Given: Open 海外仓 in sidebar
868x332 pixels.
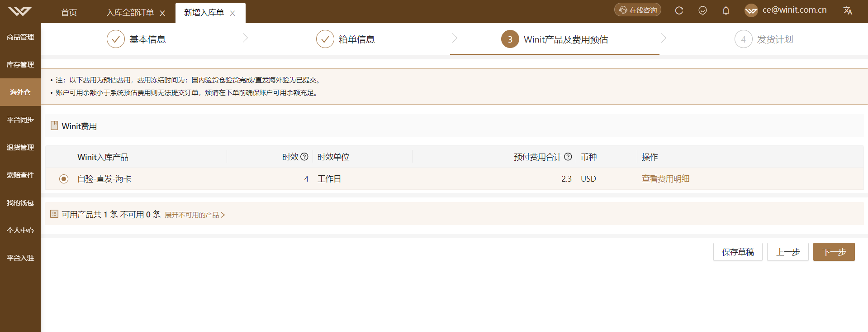Looking at the screenshot, I should [x=20, y=92].
